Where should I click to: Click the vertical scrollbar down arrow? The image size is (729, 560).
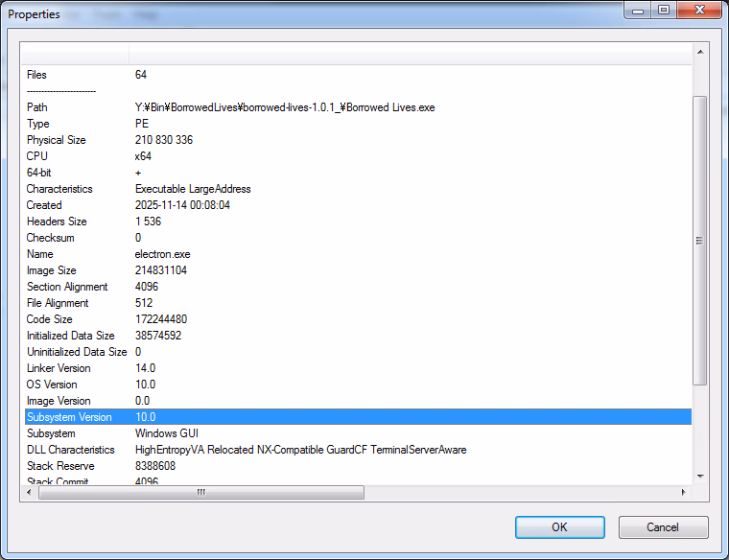[699, 476]
